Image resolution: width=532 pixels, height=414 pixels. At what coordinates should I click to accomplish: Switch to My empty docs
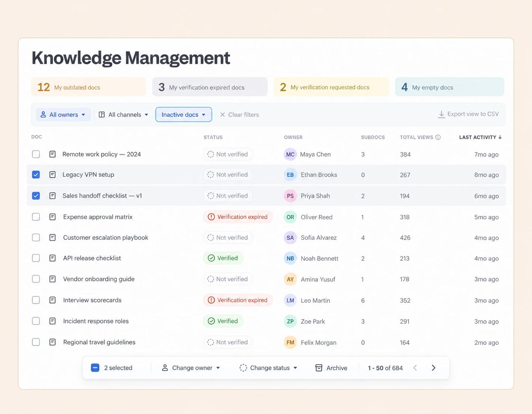pos(450,87)
